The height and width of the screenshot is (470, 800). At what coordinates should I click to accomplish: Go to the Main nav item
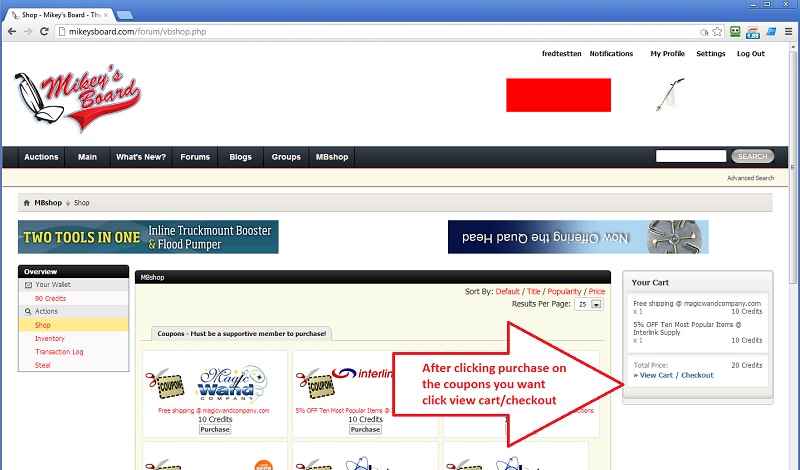tap(87, 157)
